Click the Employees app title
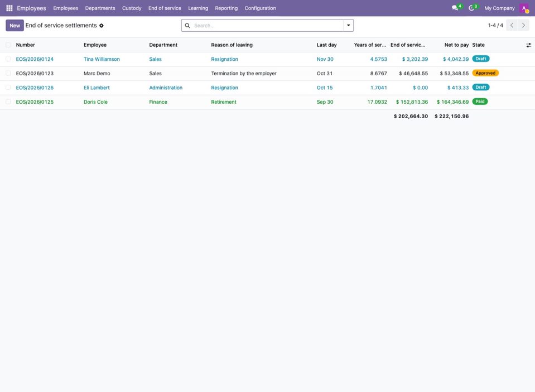535x392 pixels. (31, 8)
